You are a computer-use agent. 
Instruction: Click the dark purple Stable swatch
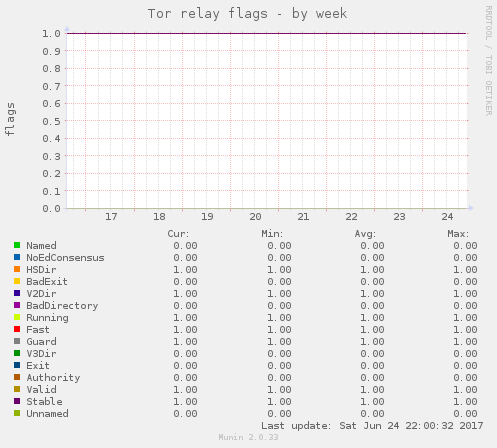pos(17,401)
